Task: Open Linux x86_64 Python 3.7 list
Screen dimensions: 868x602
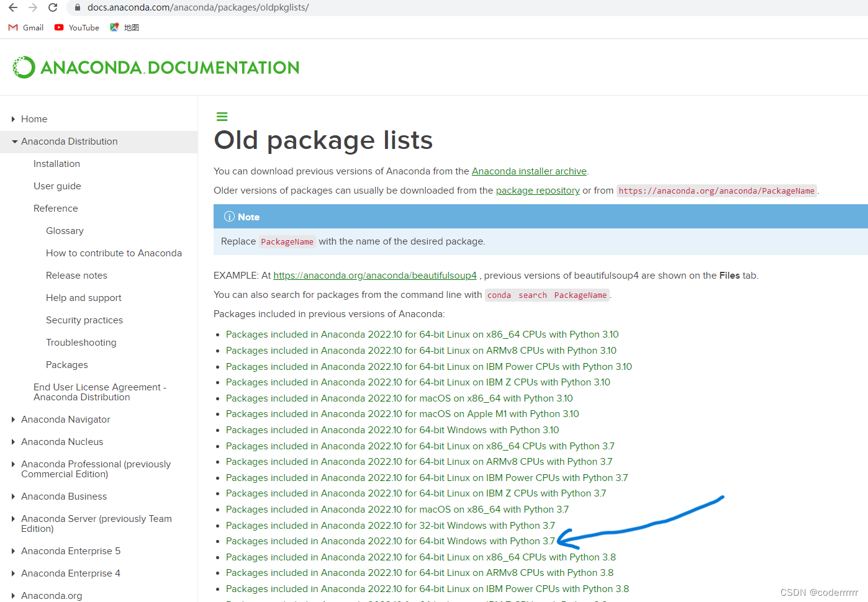Action: click(x=420, y=446)
